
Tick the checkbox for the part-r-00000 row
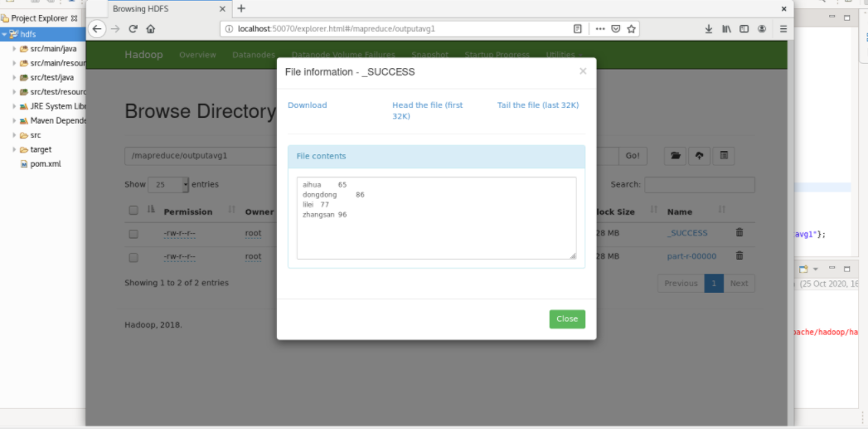pos(133,256)
